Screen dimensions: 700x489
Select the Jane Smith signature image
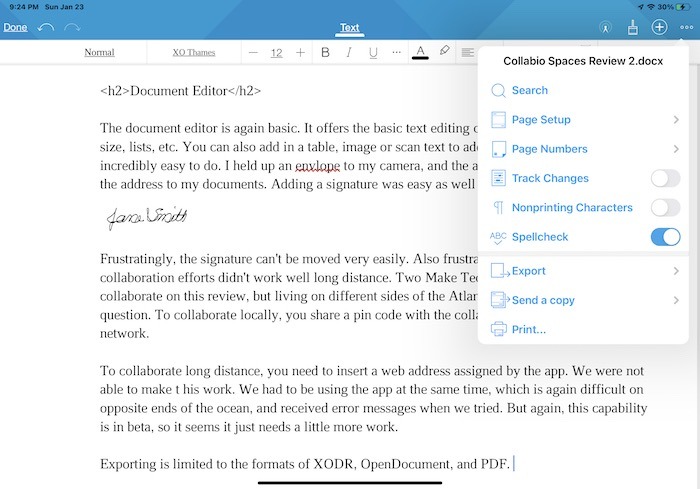click(147, 217)
